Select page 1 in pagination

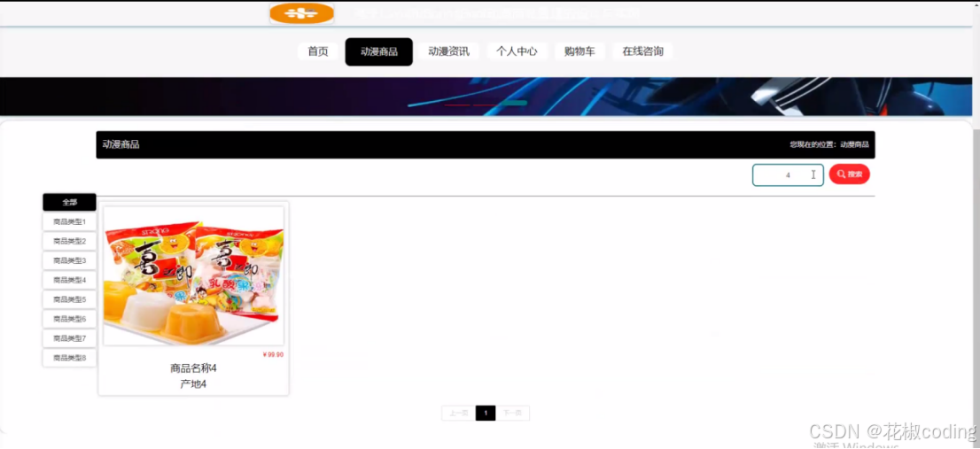tap(486, 414)
